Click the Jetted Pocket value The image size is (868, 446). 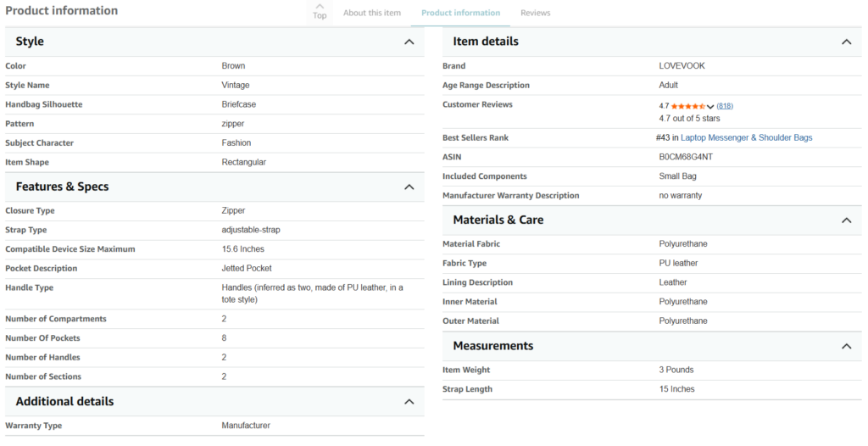tap(247, 268)
